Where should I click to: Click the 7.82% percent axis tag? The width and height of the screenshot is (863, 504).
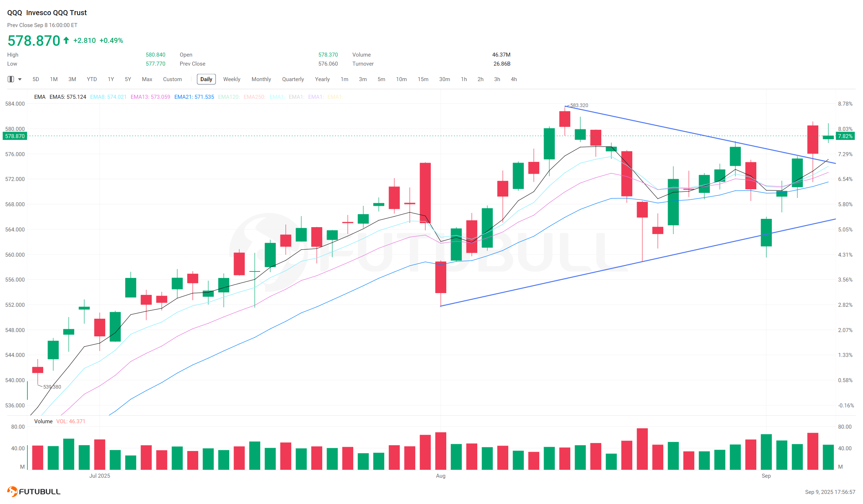click(x=845, y=136)
